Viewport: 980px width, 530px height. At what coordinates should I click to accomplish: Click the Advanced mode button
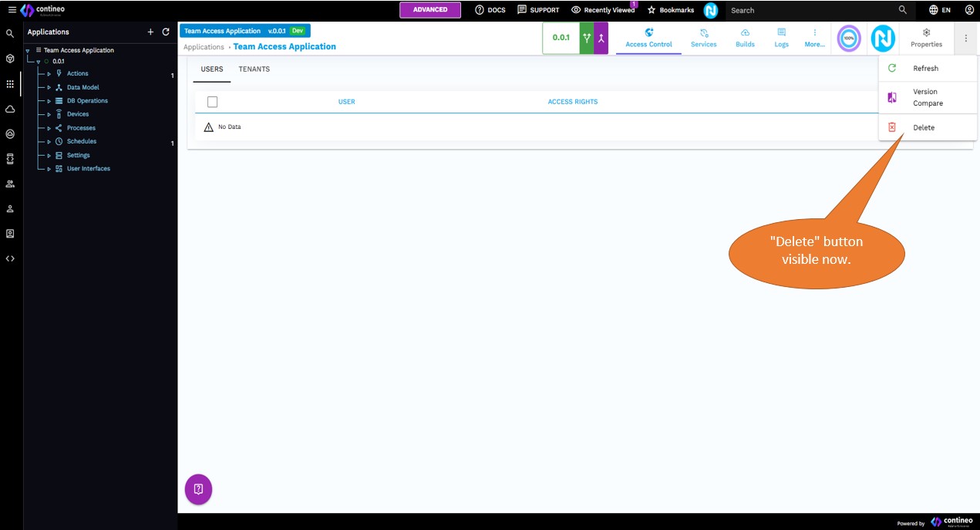[429, 10]
